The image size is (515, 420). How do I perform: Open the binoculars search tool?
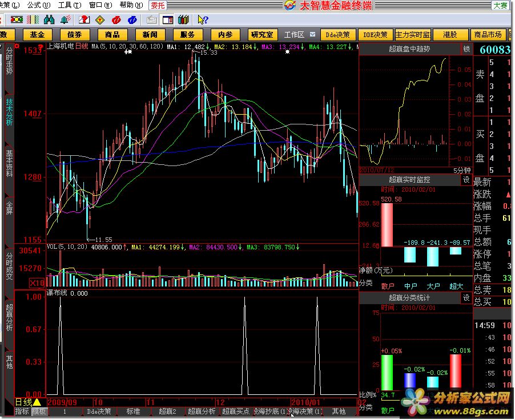coord(49,20)
